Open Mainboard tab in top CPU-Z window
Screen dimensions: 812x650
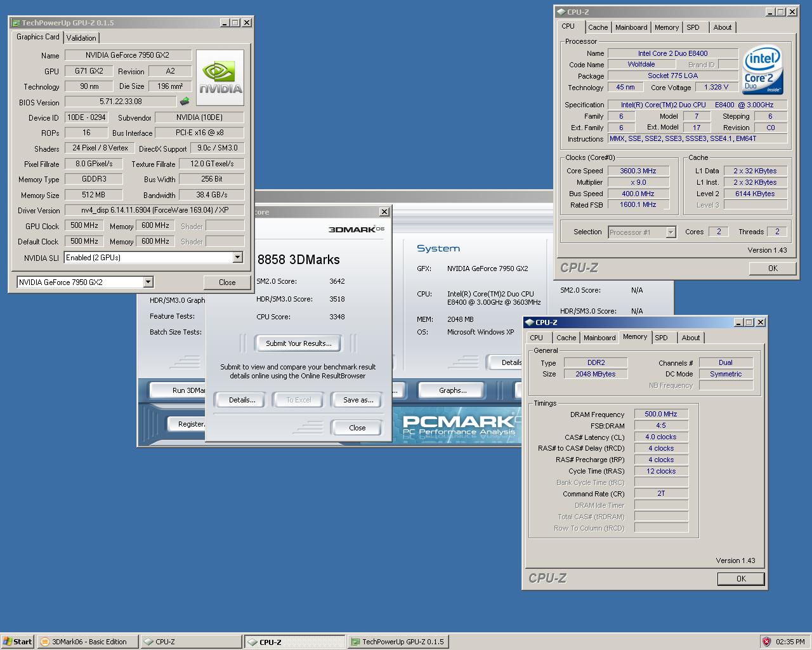coord(631,27)
